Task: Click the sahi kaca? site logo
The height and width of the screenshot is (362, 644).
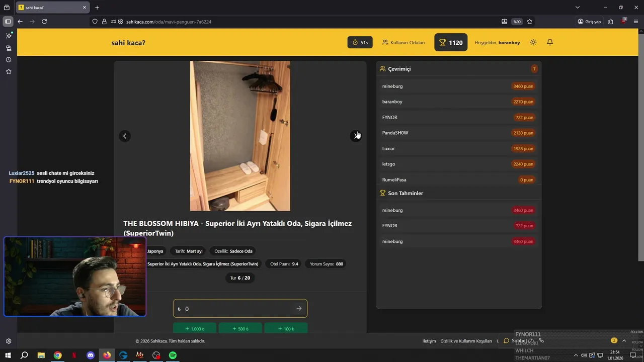Action: 128,43
